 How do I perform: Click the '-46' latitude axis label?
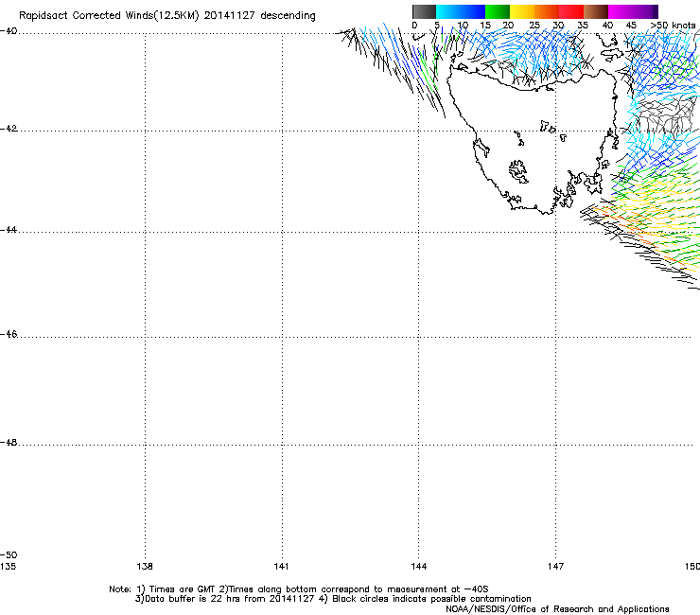pos(9,334)
